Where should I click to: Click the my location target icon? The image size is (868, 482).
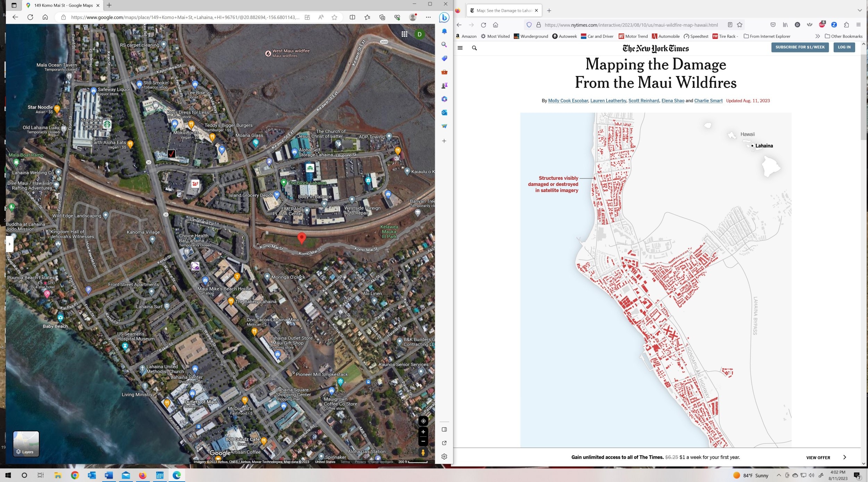tap(423, 421)
